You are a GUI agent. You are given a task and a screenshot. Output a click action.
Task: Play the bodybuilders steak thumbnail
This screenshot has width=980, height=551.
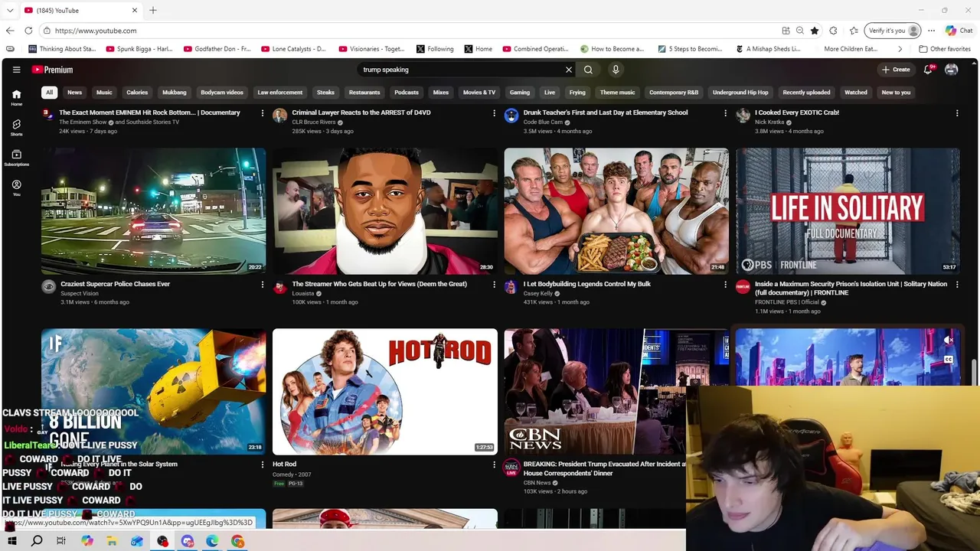[616, 211]
